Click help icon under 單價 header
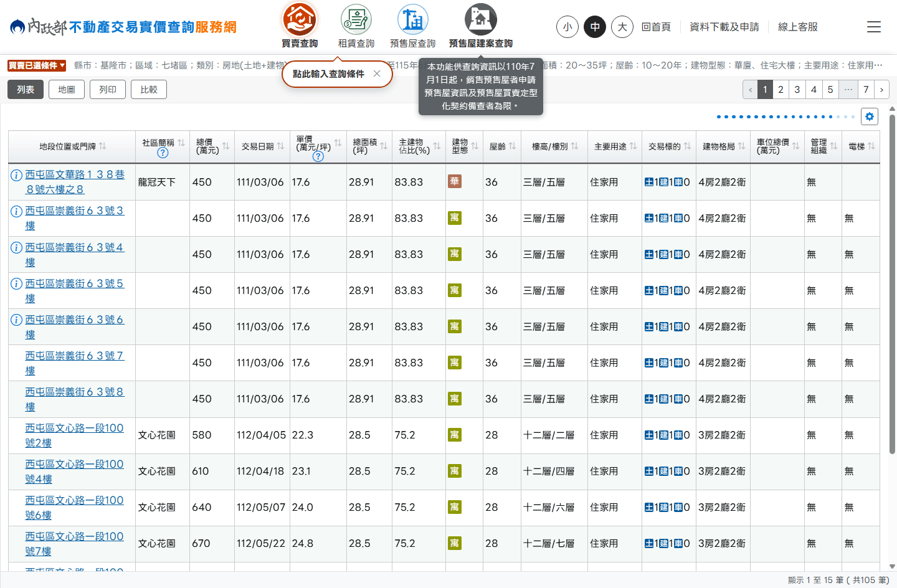 (318, 156)
